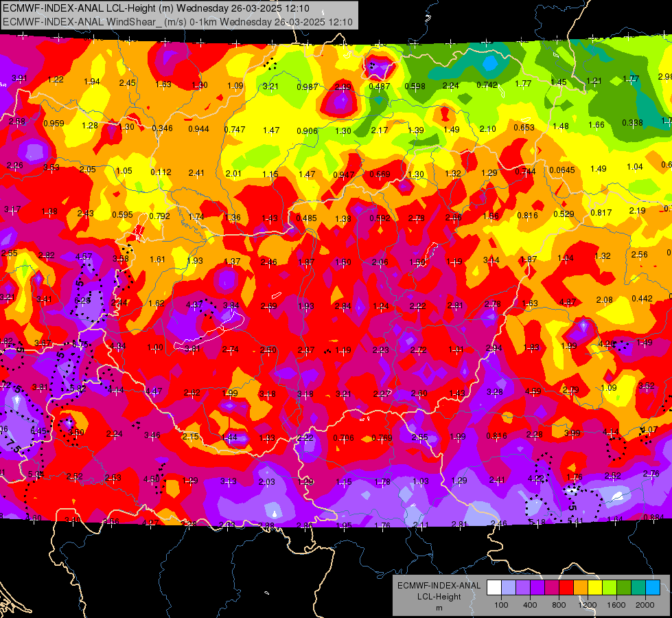
Task: Click the legend tick label 800
Action: click(559, 605)
